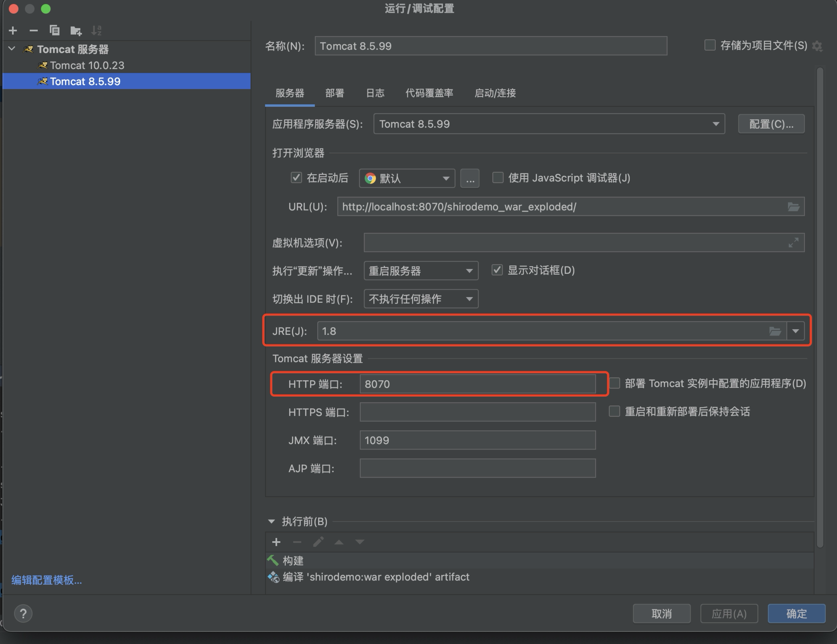Image resolution: width=837 pixels, height=644 pixels.
Task: Remove the selected configuration
Action: 34,31
